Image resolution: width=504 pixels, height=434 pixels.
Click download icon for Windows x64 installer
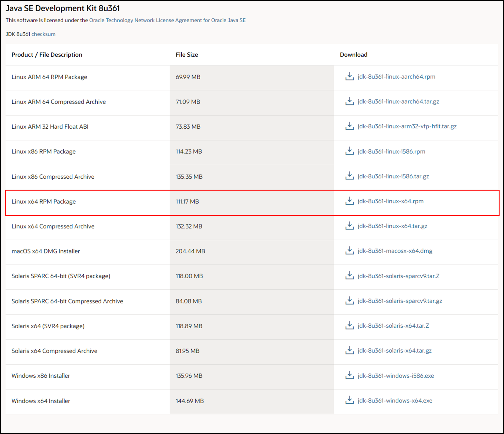pos(349,400)
